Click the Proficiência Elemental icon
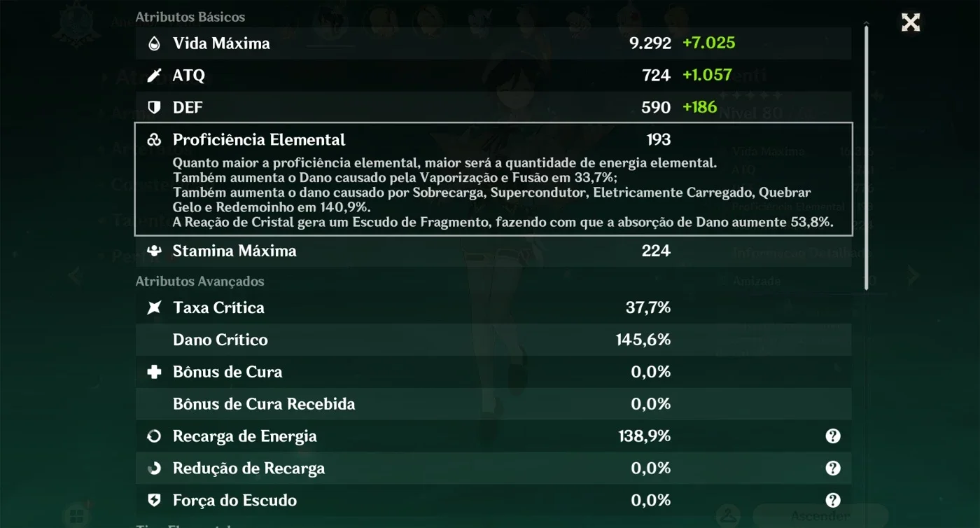This screenshot has width=980, height=528. click(154, 140)
